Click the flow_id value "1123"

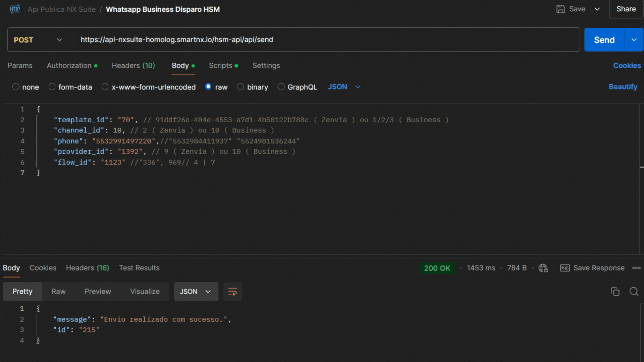coord(113,163)
